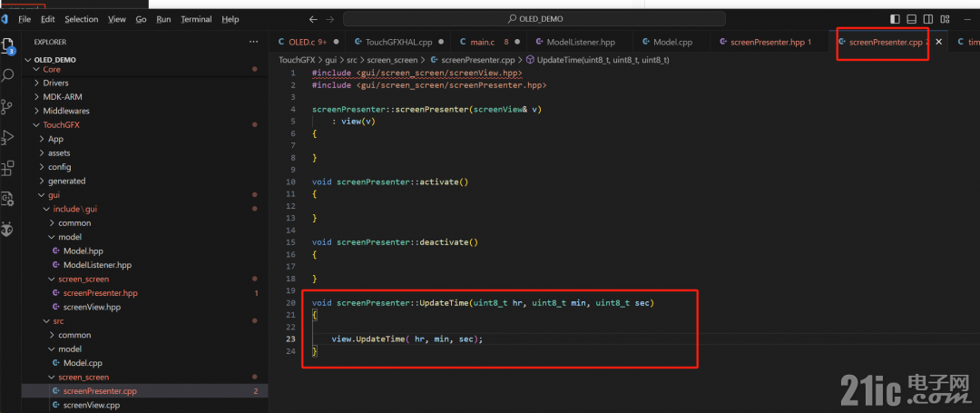The height and width of the screenshot is (413, 980).
Task: Switch to the ModelListener.hpp tab
Action: pos(581,42)
